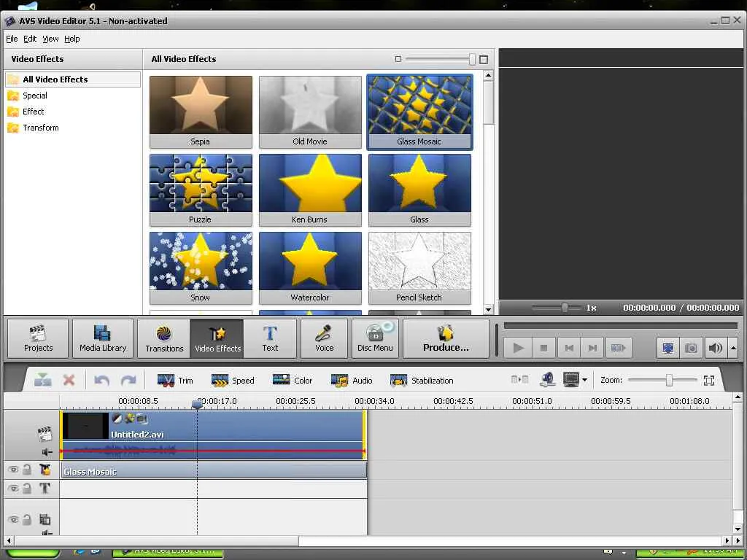747x560 pixels.
Task: Lock the video effects track
Action: click(x=27, y=470)
